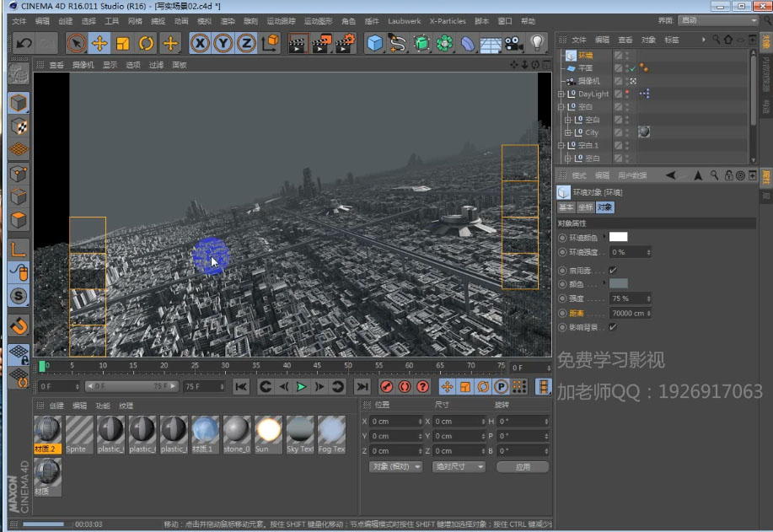Open the layout 启动 dropdown

click(718, 20)
